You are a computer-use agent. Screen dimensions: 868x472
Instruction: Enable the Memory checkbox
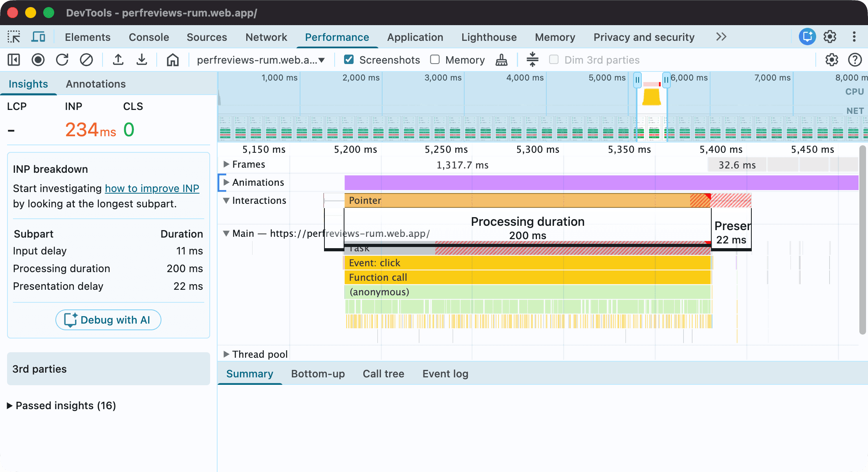click(x=435, y=60)
